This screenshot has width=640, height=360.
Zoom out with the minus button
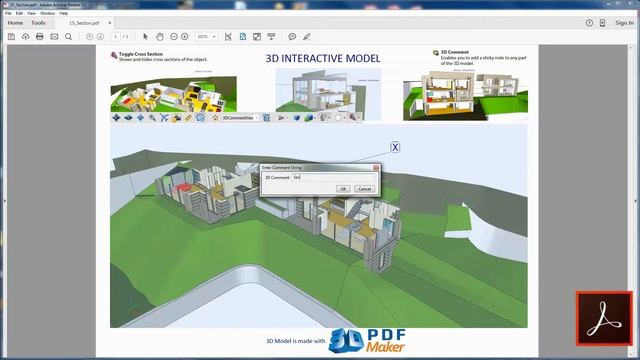coord(173,36)
